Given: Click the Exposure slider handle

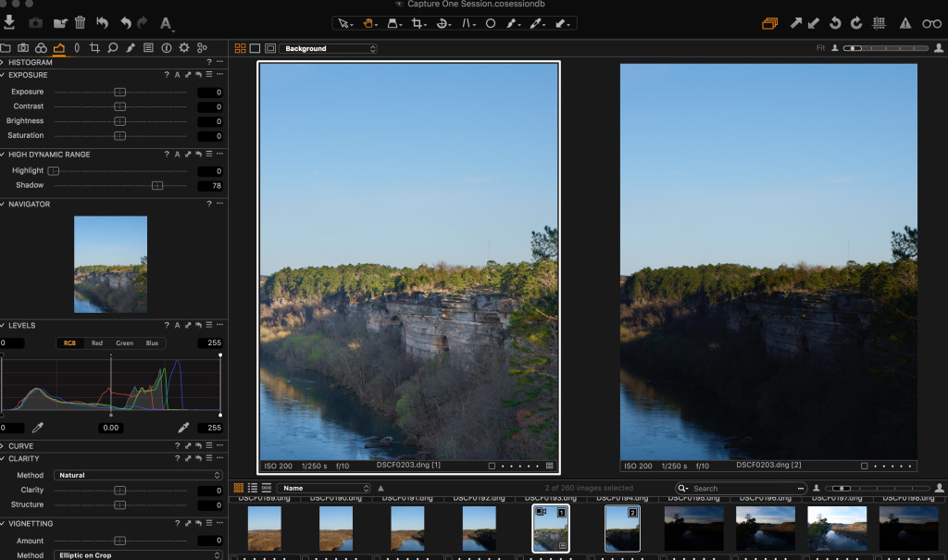Looking at the screenshot, I should pos(119,92).
